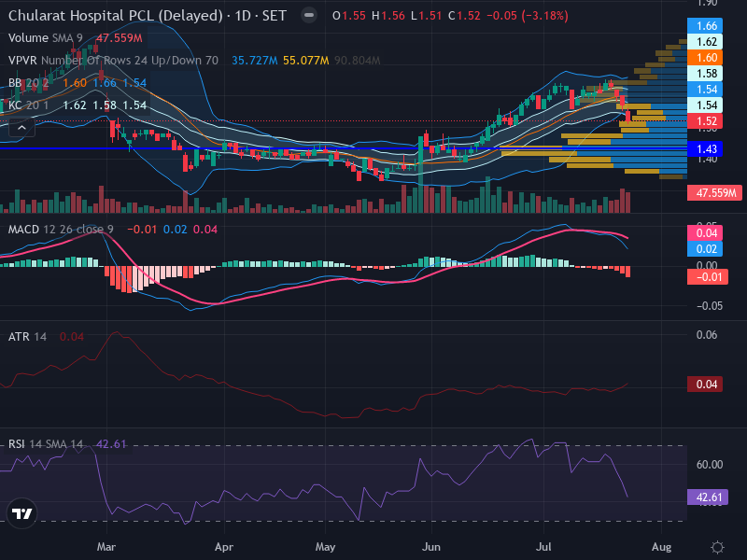This screenshot has width=747, height=560.
Task: Click the pink 0.04 MACD signal label
Action: point(705,232)
